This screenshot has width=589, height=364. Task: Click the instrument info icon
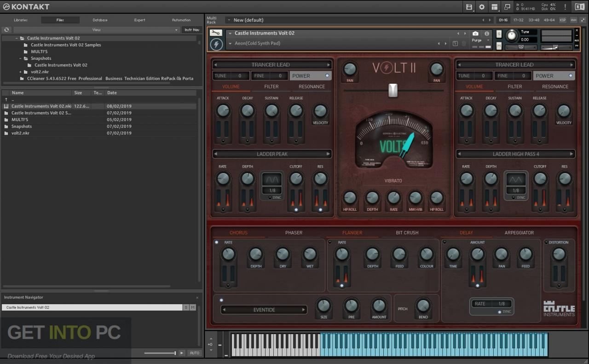487,34
